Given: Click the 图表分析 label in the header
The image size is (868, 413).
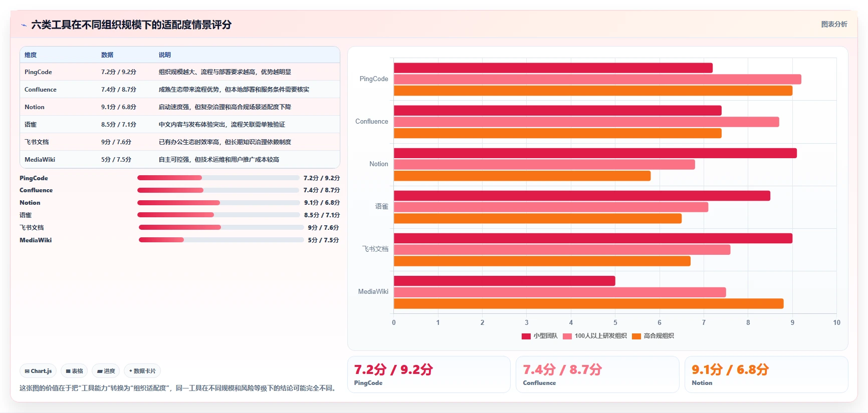Looking at the screenshot, I should click(834, 24).
